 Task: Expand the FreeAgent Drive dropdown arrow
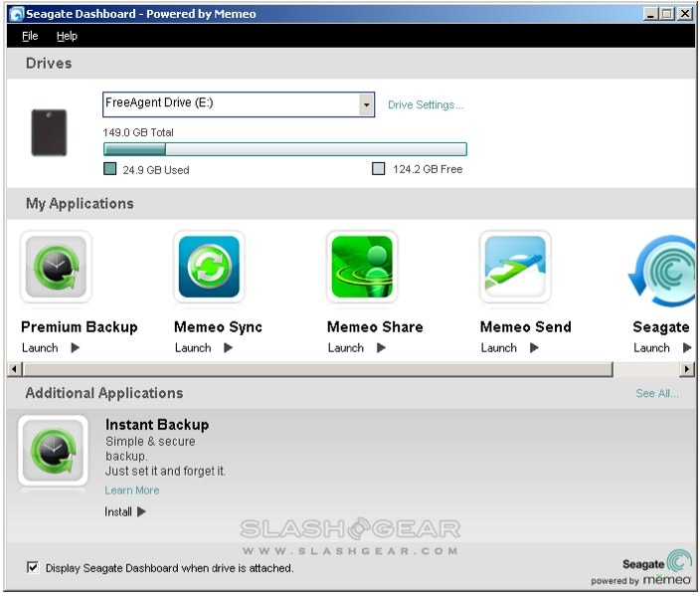pyautogui.click(x=366, y=105)
